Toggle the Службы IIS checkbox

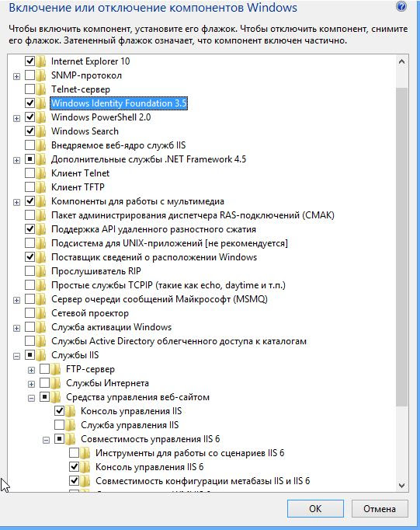click(x=30, y=355)
